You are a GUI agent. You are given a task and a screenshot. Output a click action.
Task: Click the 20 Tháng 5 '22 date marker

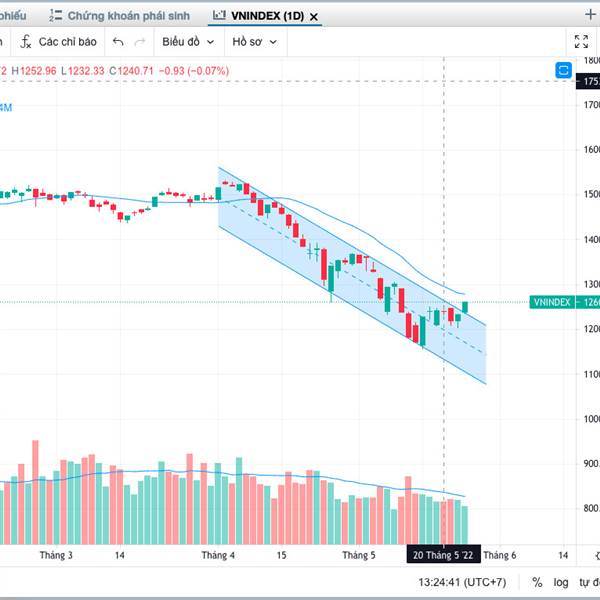[x=443, y=555]
